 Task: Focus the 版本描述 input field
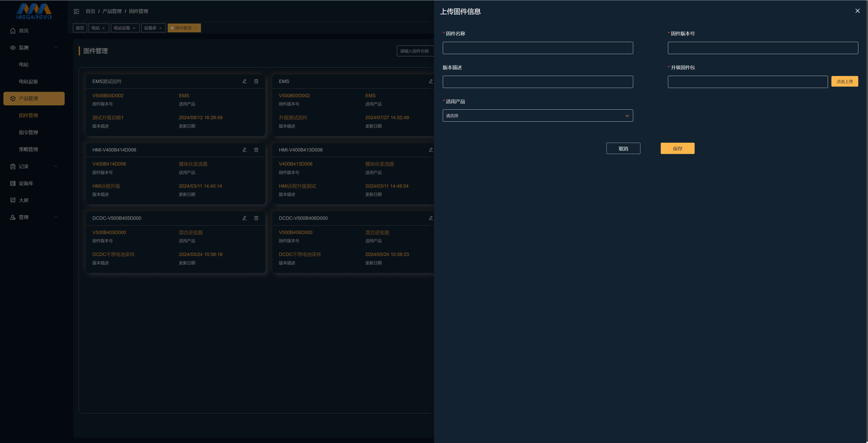(x=538, y=82)
